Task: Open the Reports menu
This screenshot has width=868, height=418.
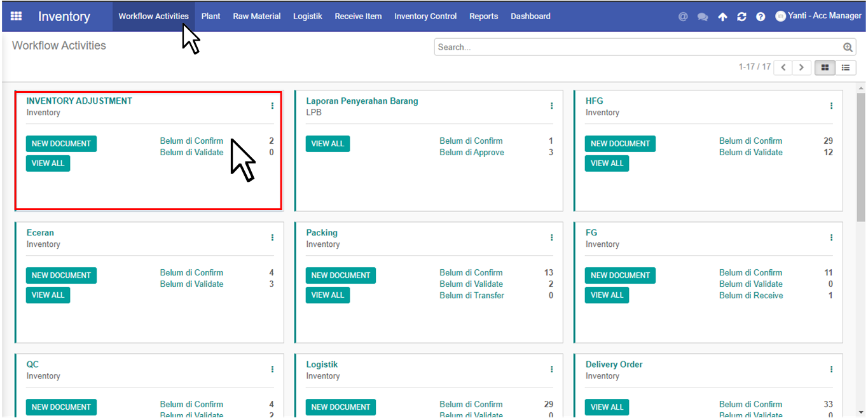Action: [483, 17]
